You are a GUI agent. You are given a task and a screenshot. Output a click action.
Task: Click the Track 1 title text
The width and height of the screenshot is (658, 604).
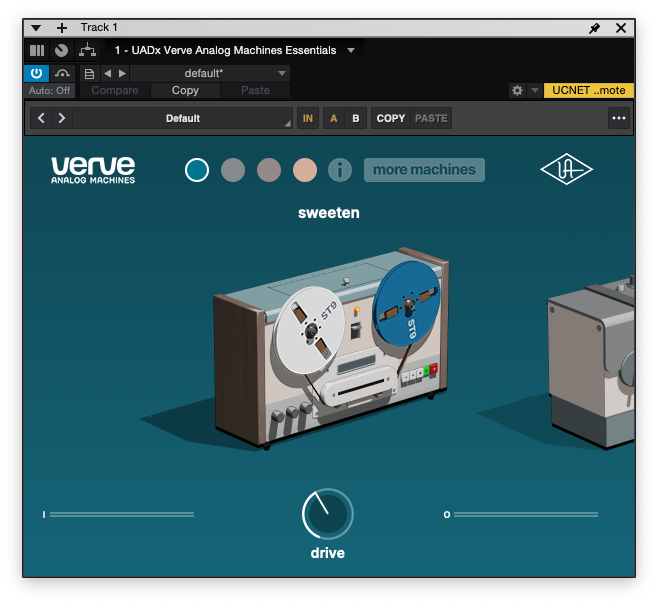(x=99, y=27)
